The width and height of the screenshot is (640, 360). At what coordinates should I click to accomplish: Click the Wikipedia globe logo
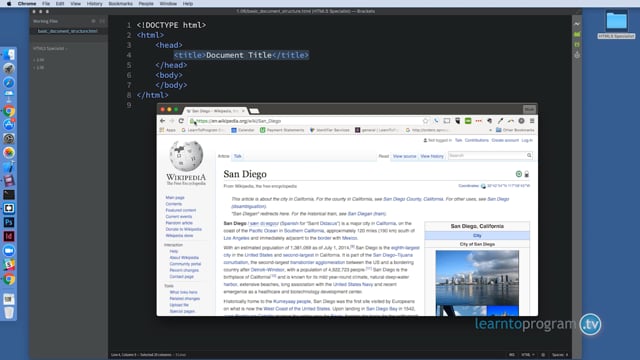[x=186, y=156]
